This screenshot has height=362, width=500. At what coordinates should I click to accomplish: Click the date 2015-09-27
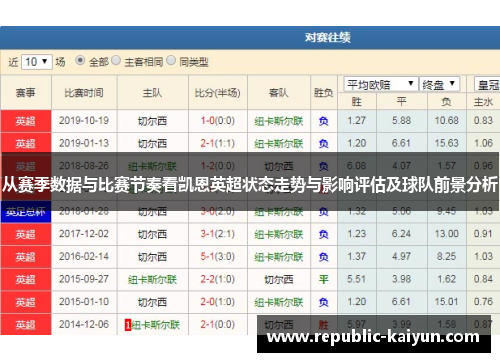pos(84,279)
